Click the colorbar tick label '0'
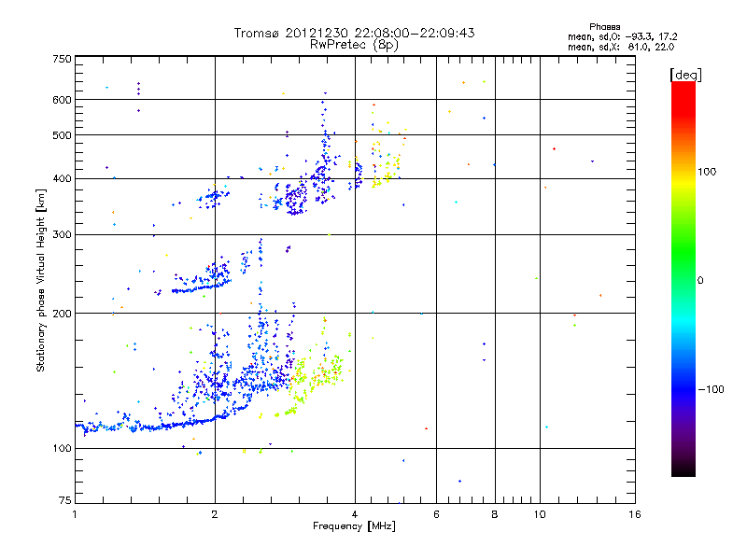The width and height of the screenshot is (747, 560). click(x=700, y=281)
